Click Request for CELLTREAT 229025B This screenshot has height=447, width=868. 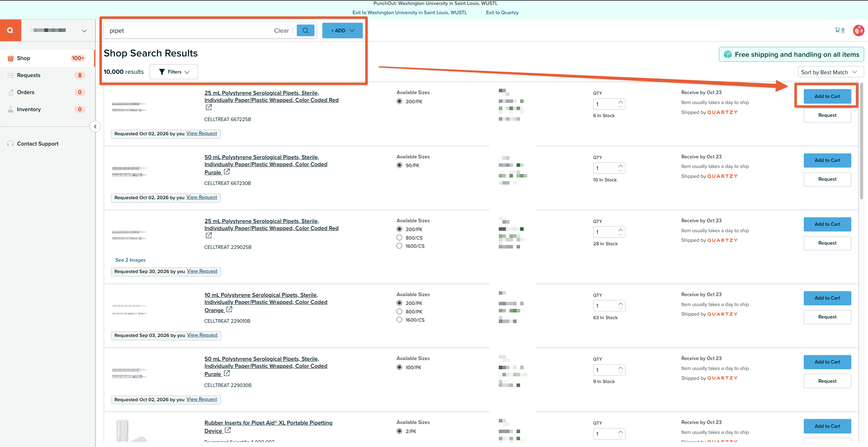tap(827, 243)
